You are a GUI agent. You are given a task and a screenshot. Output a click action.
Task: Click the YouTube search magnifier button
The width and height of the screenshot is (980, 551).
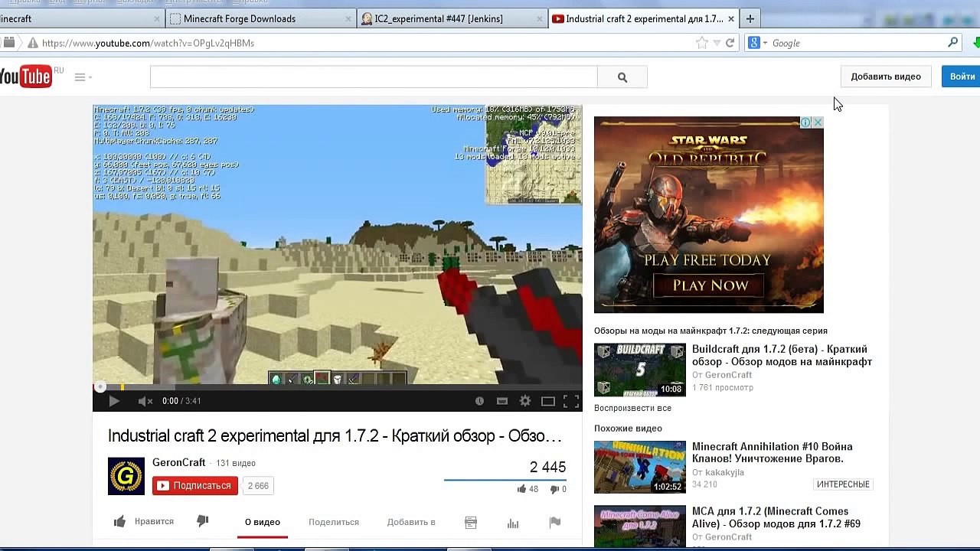click(622, 77)
